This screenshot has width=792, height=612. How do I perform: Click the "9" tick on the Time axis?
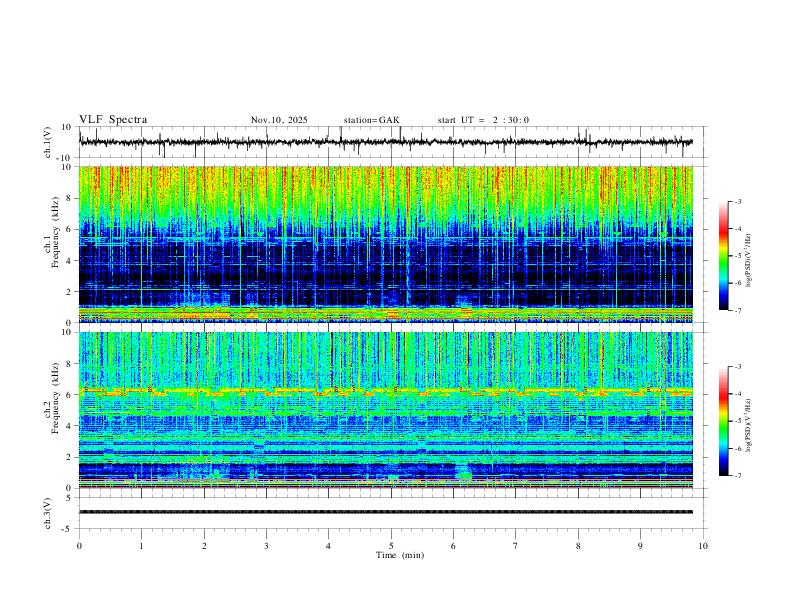(x=640, y=546)
